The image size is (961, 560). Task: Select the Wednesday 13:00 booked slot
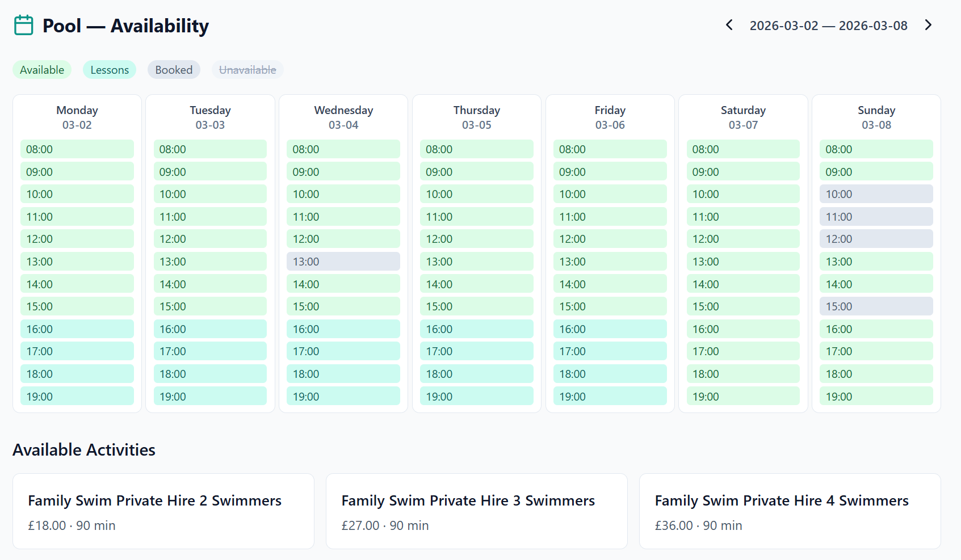point(343,261)
